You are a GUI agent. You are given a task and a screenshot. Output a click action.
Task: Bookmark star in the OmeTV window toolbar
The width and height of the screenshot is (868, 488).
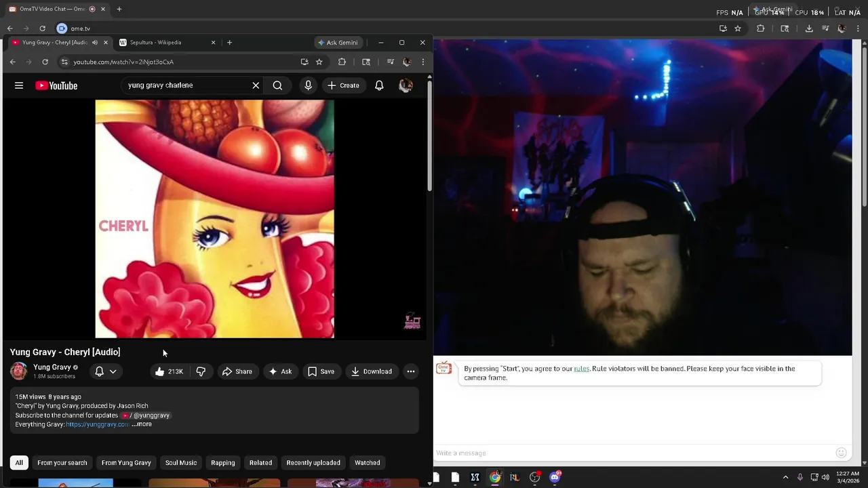pos(738,28)
